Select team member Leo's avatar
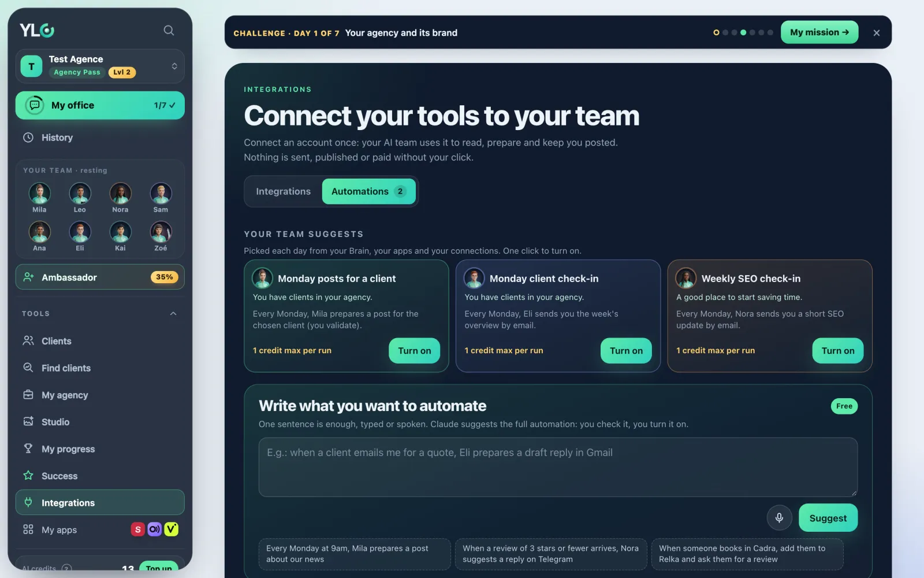This screenshot has height=578, width=924. coord(80,193)
